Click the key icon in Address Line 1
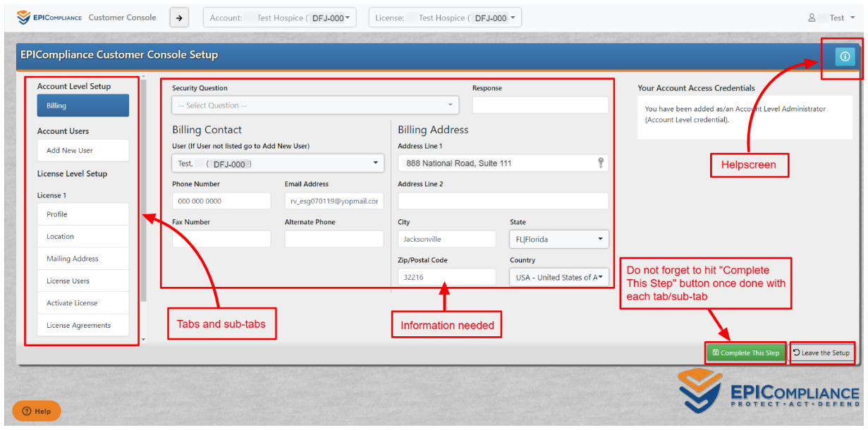This screenshot has width=868, height=430. (601, 163)
